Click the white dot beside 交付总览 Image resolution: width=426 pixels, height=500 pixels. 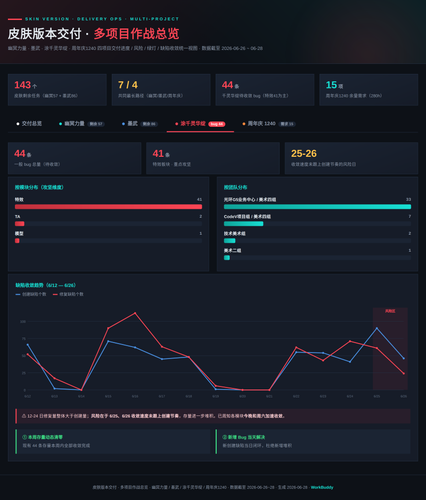(x=18, y=124)
